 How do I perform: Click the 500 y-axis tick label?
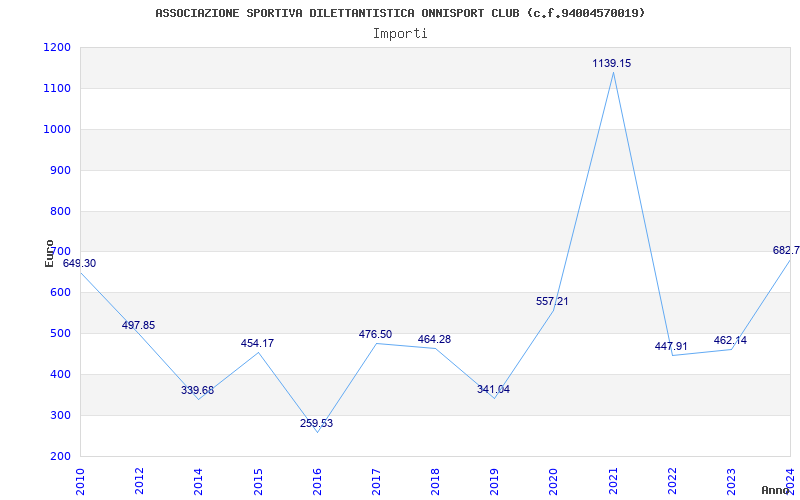[60, 333]
